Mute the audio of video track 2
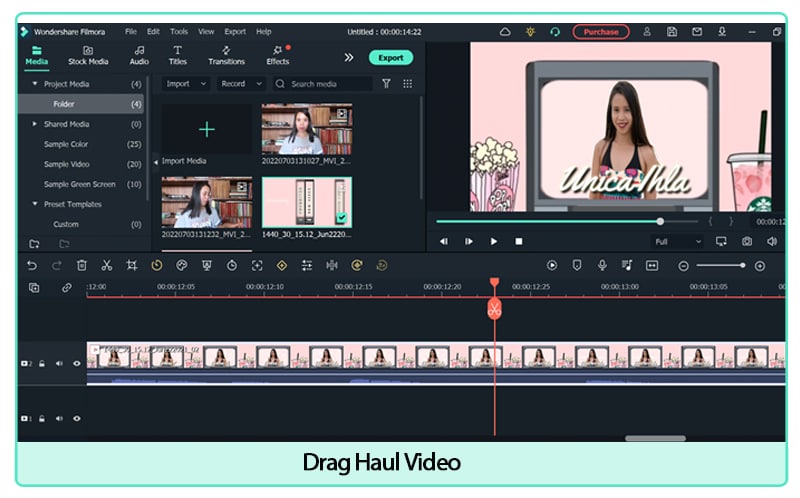Screen dimensions: 800x498 (59, 364)
